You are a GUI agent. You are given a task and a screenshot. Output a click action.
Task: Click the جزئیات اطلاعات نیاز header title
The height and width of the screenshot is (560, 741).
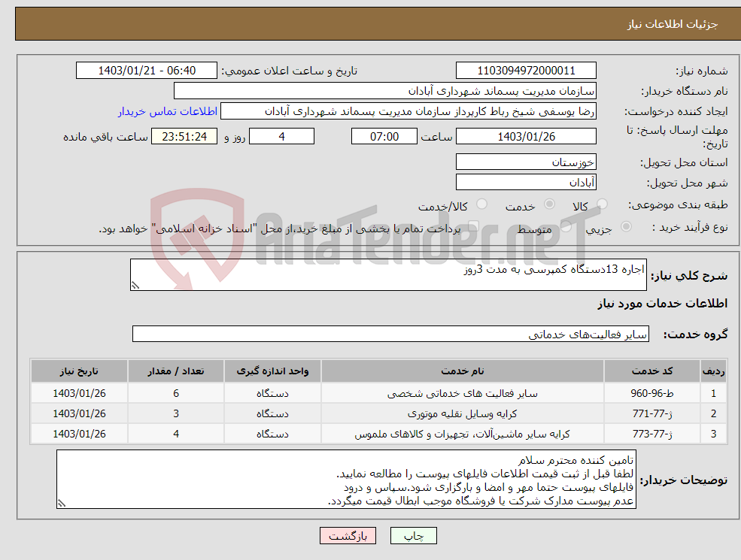pyautogui.click(x=672, y=24)
